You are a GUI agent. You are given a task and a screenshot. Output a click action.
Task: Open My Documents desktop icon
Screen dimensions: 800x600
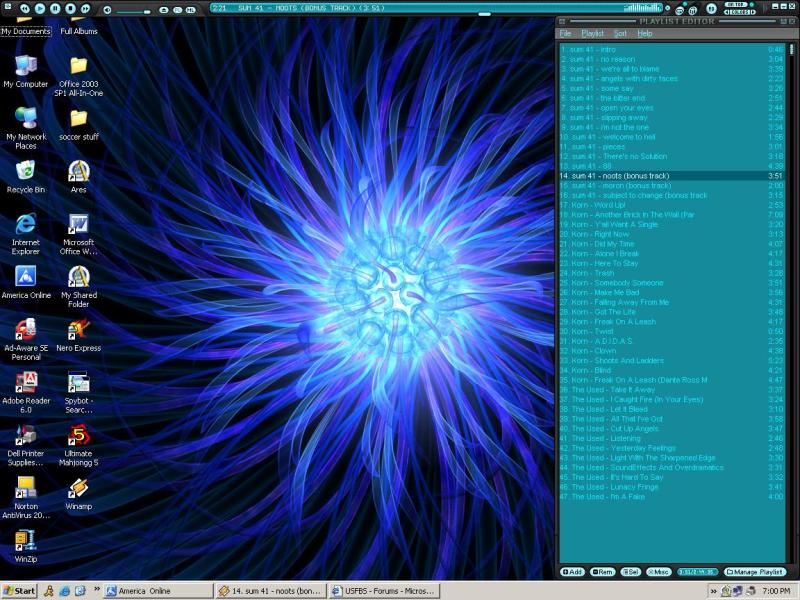26,27
